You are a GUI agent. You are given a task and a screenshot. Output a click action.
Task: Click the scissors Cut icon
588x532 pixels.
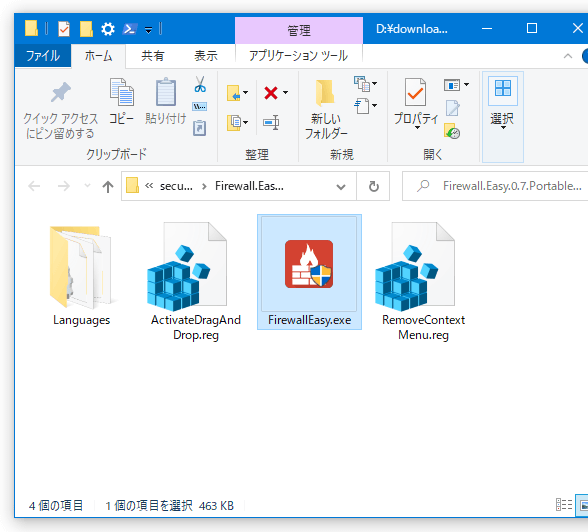tap(200, 84)
